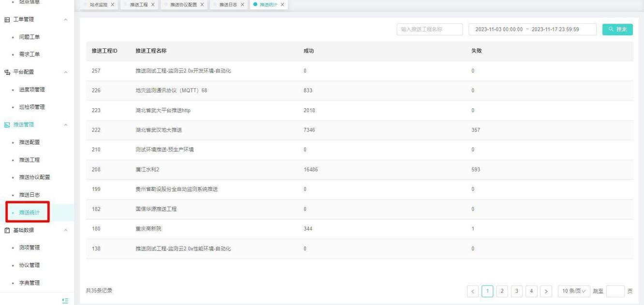
Task: Close the 站点监控 tab
Action: 112,4
